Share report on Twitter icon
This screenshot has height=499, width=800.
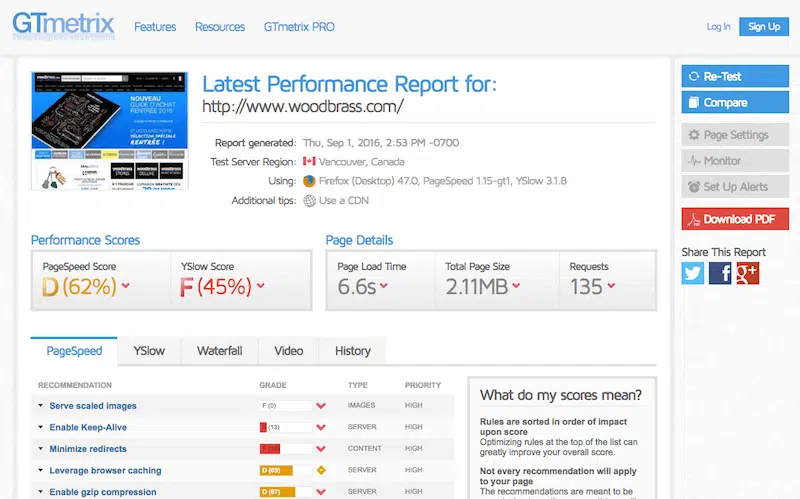(693, 273)
